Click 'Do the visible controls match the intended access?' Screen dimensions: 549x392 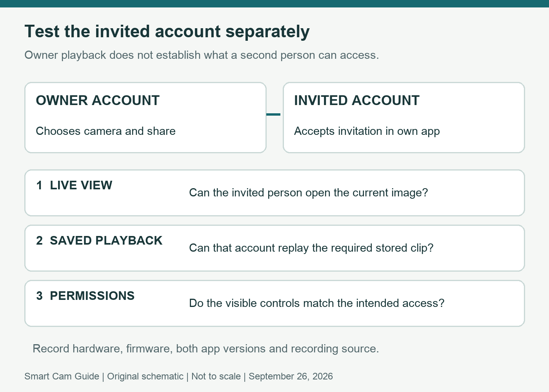(x=317, y=303)
